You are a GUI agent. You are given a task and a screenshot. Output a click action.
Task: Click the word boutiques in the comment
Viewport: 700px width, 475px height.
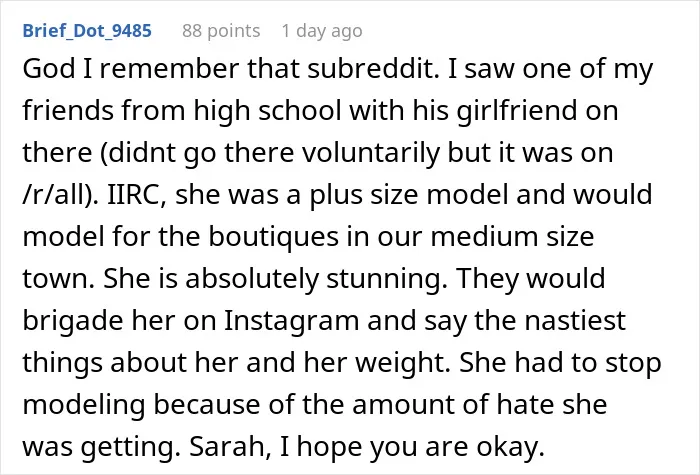click(x=273, y=237)
